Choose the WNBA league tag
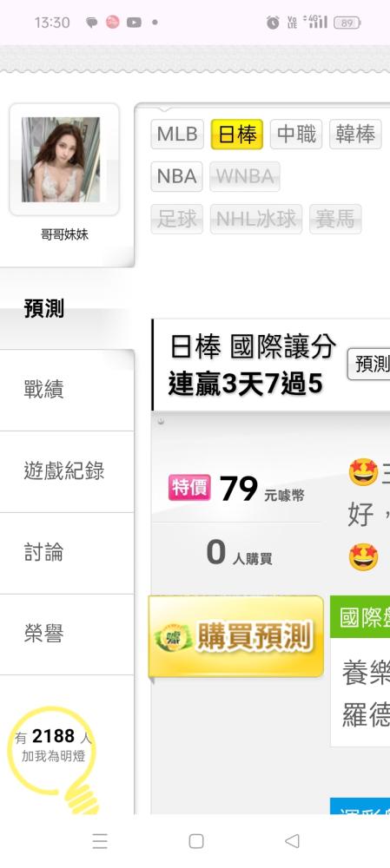The width and height of the screenshot is (390, 868). click(245, 176)
